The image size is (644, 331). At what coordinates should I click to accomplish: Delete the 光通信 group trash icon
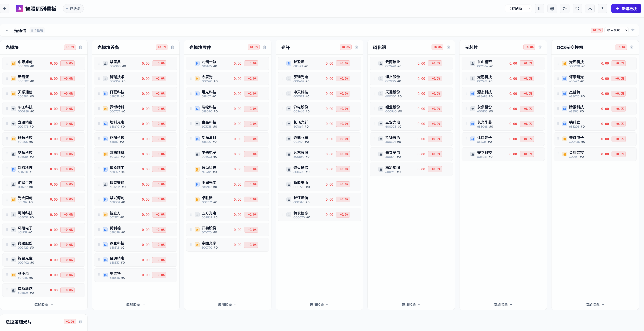click(x=633, y=30)
